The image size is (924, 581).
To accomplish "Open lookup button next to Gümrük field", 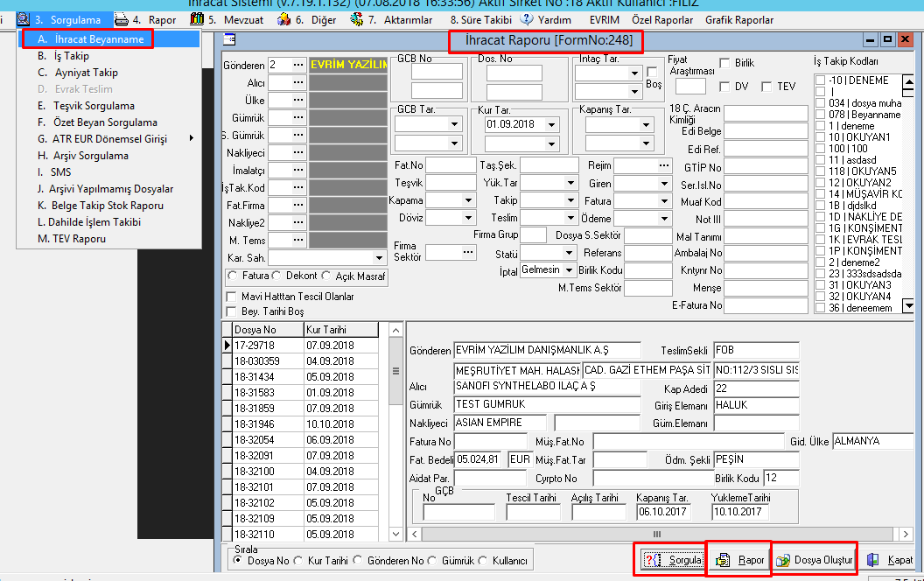I will pos(298,117).
